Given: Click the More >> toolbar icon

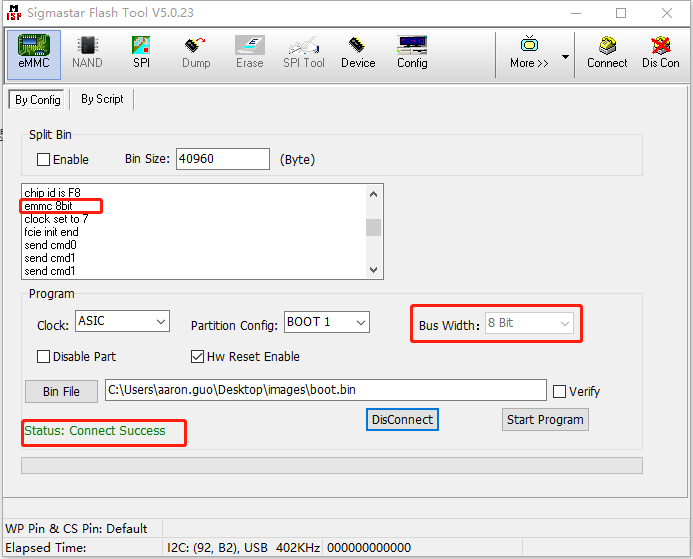Looking at the screenshot, I should click(x=529, y=52).
